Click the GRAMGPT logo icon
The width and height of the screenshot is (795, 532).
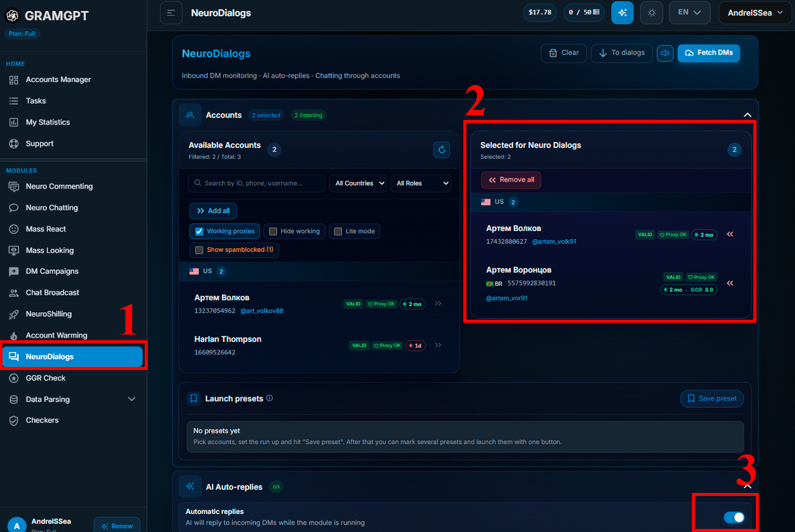tap(12, 16)
